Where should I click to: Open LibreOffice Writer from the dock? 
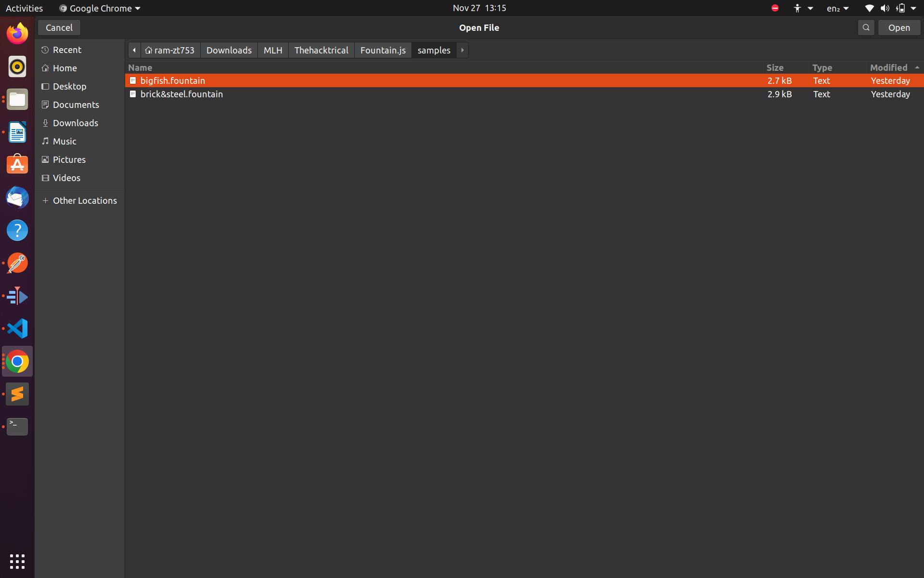point(17,132)
